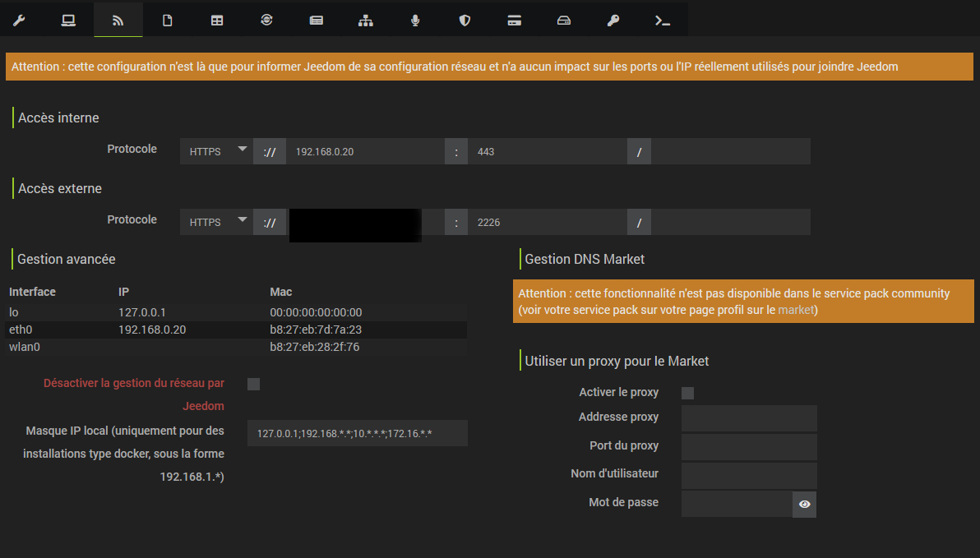Open the terminal console icon

[x=662, y=19]
